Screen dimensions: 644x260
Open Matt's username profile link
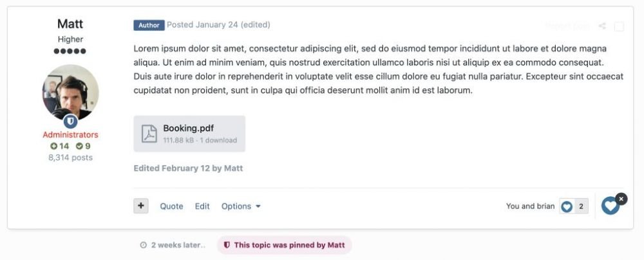[70, 24]
